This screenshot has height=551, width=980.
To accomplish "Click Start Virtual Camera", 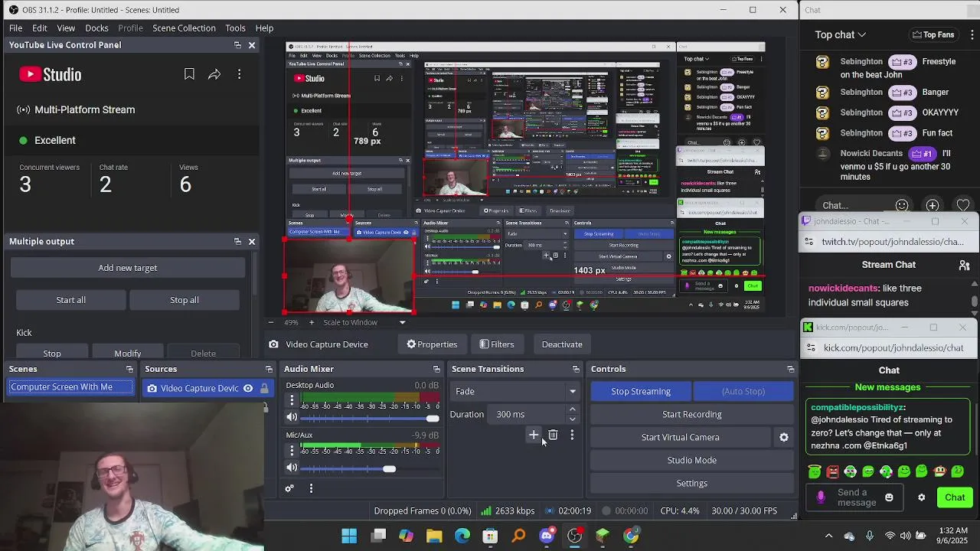I will (680, 437).
